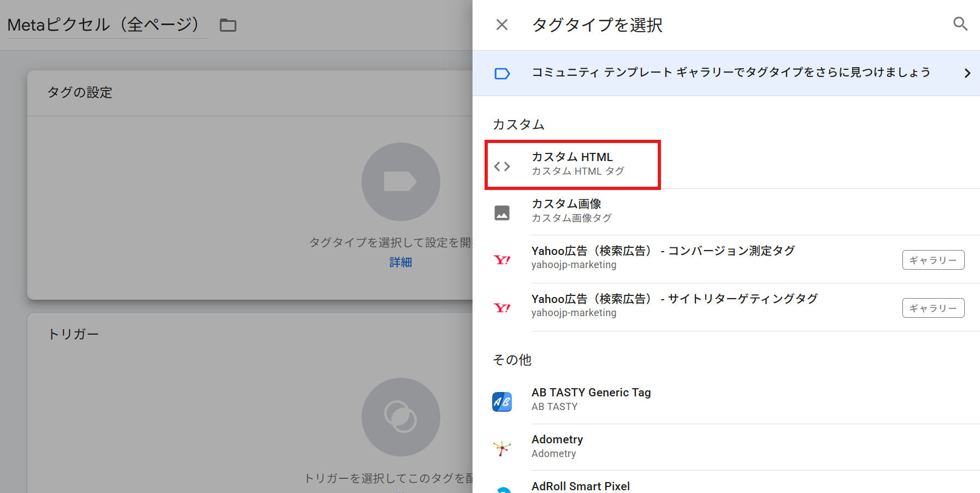Edit the tag name Metaピクセル（全ページ）

[104, 25]
